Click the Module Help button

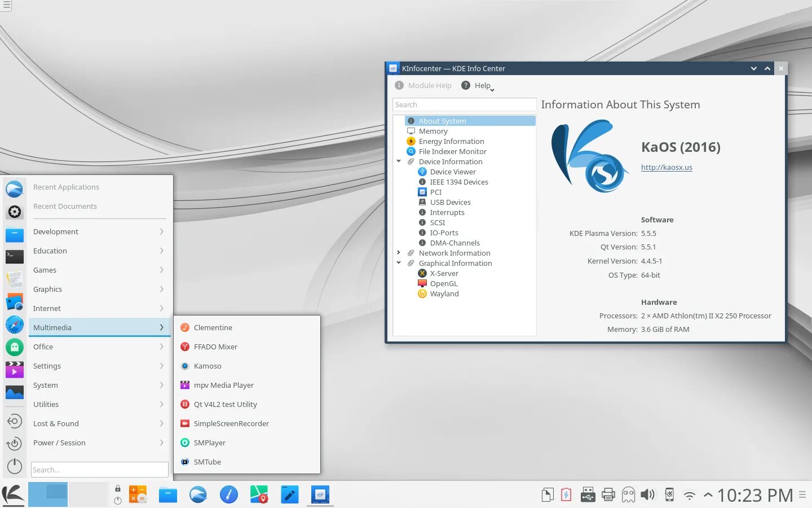click(x=423, y=85)
